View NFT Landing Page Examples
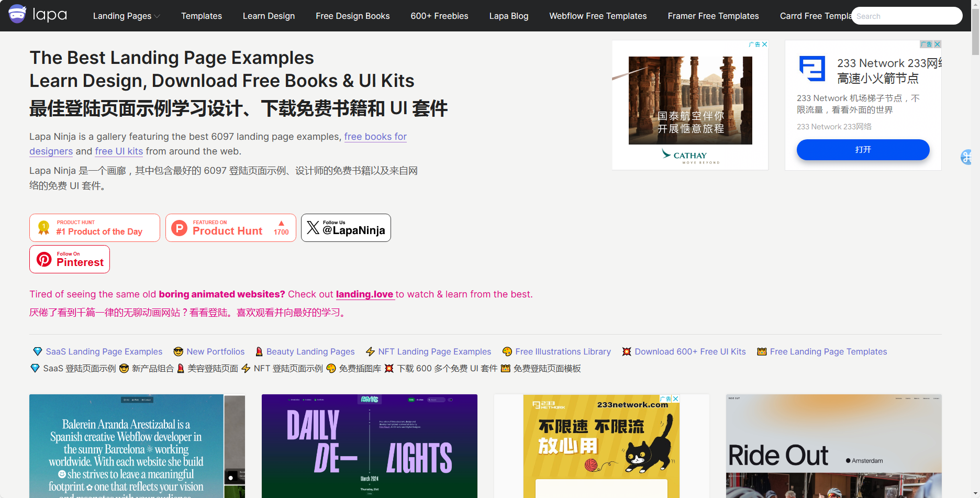Viewport: 980px width, 498px height. click(x=435, y=352)
